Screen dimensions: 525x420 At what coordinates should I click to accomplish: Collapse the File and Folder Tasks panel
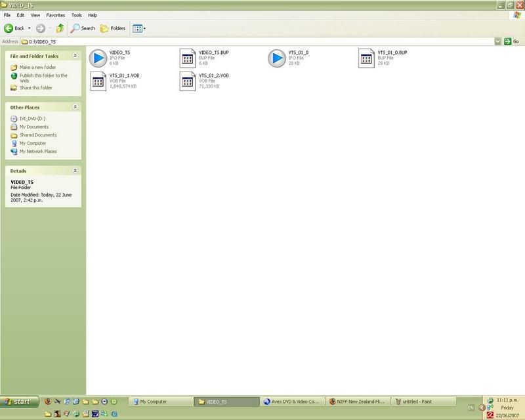point(75,56)
